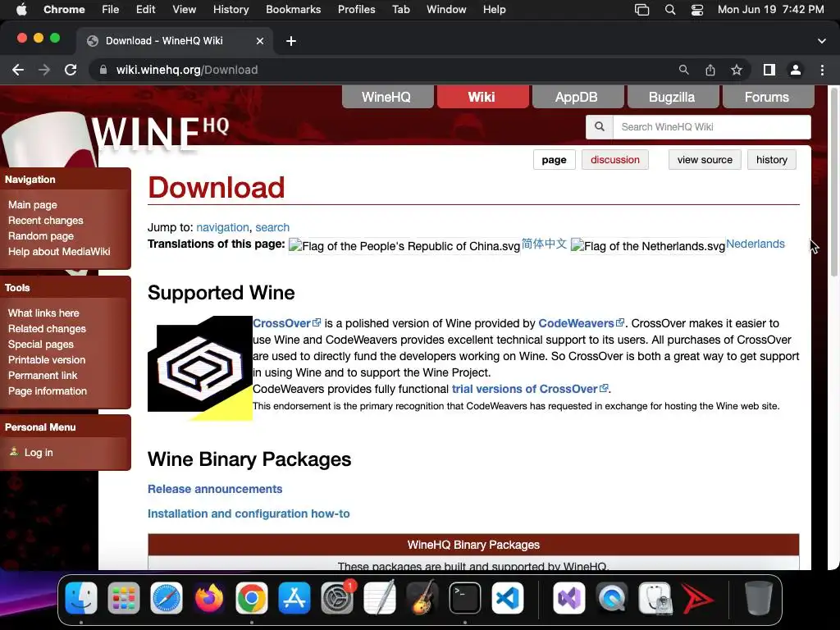Click the WineHQ logo
The width and height of the screenshot is (840, 630).
[161, 132]
